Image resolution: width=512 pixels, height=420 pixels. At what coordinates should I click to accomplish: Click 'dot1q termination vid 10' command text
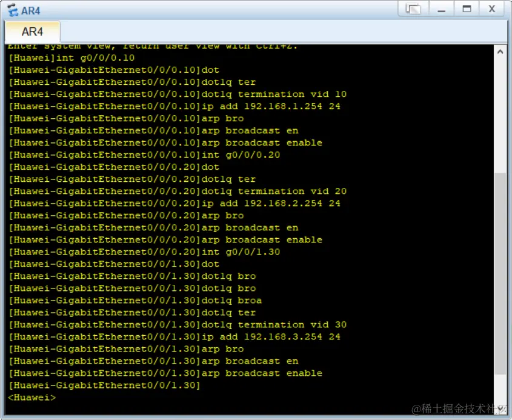274,94
